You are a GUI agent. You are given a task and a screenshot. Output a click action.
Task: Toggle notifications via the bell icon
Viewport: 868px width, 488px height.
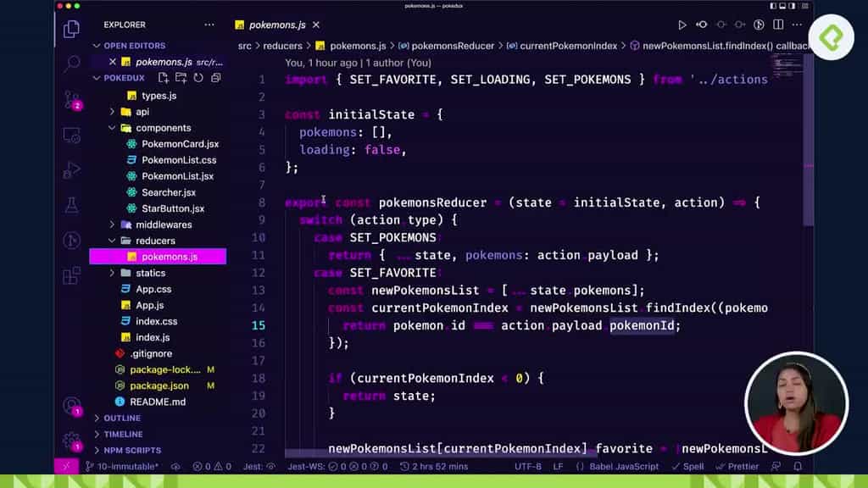797,466
